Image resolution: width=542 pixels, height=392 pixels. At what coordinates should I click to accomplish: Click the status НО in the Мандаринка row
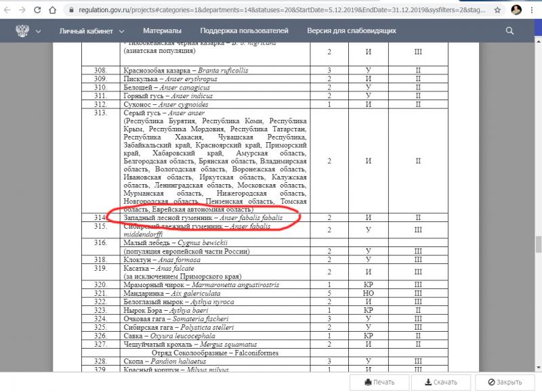369,294
